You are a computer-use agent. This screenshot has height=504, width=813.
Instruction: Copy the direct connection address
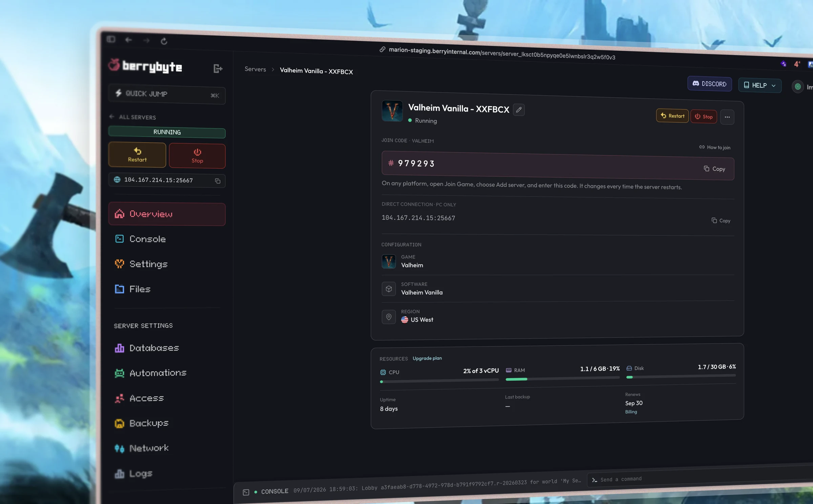coord(721,220)
